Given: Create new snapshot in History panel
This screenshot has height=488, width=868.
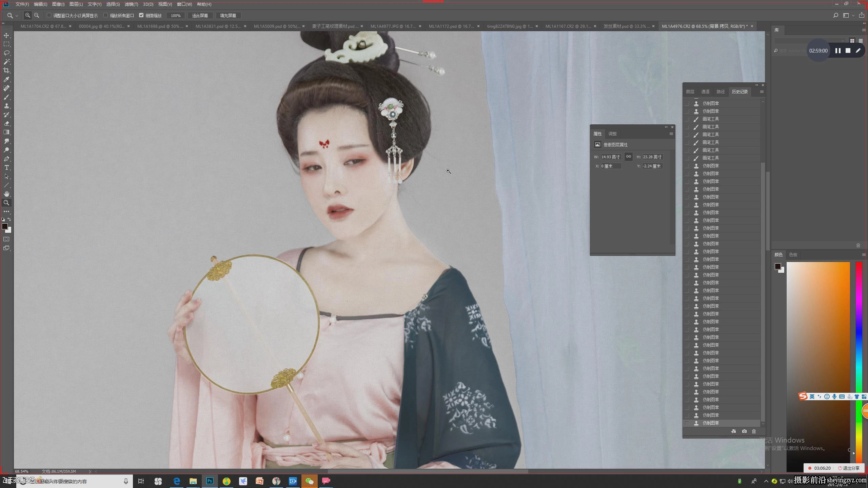Looking at the screenshot, I should [x=744, y=431].
